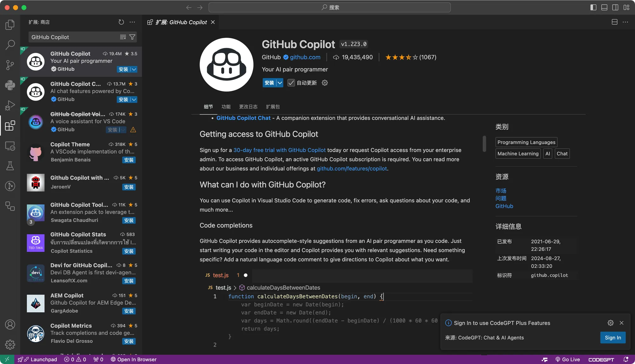Toggle the primary sidebar visibility
The image size is (635, 364).
(x=593, y=7)
